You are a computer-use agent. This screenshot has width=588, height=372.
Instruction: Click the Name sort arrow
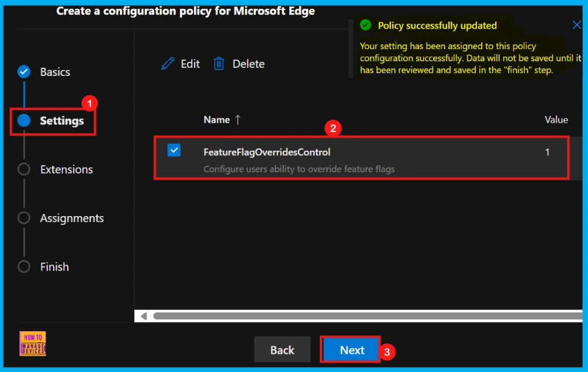coord(238,120)
